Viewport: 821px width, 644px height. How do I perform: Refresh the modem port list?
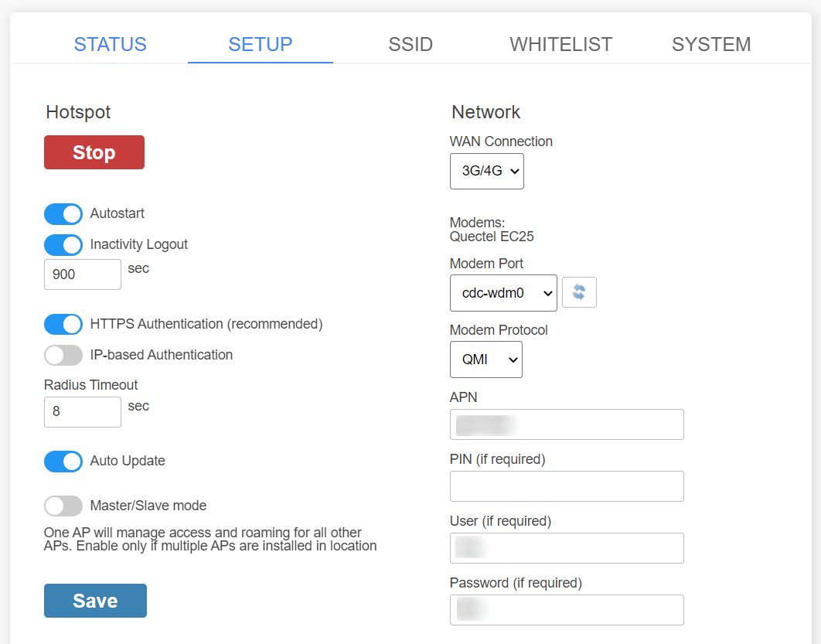[x=579, y=292]
